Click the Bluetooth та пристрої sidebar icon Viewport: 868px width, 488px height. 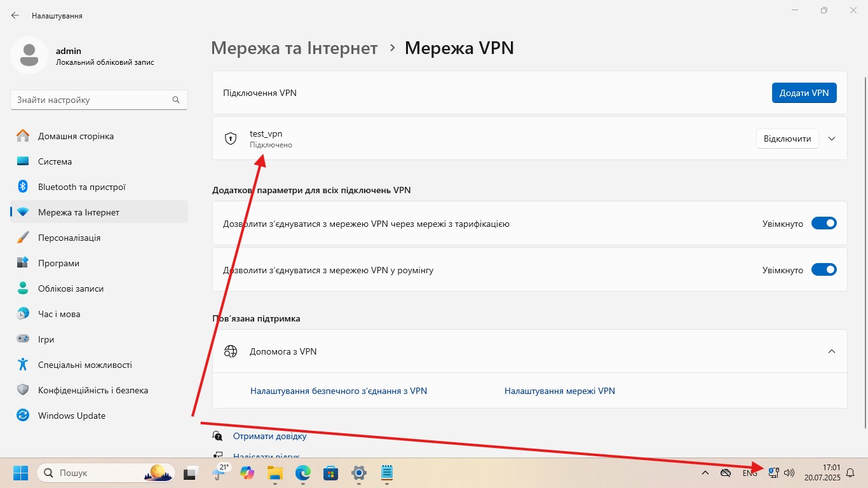pyautogui.click(x=23, y=187)
